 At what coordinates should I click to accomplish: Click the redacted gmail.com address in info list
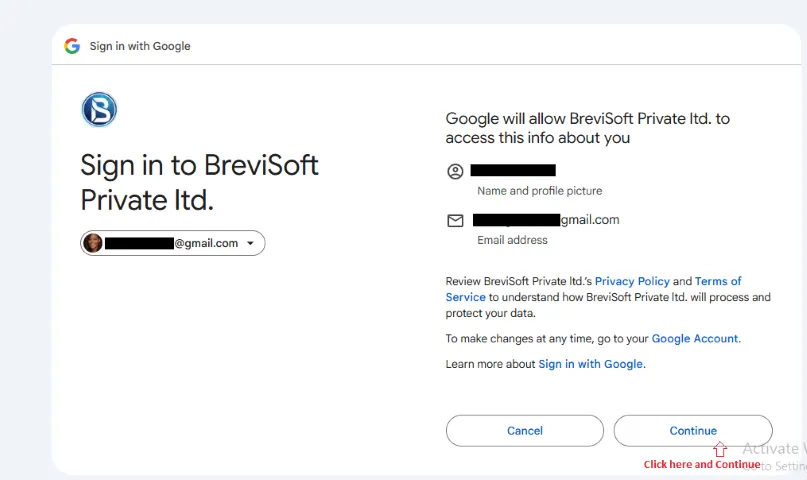pos(546,220)
